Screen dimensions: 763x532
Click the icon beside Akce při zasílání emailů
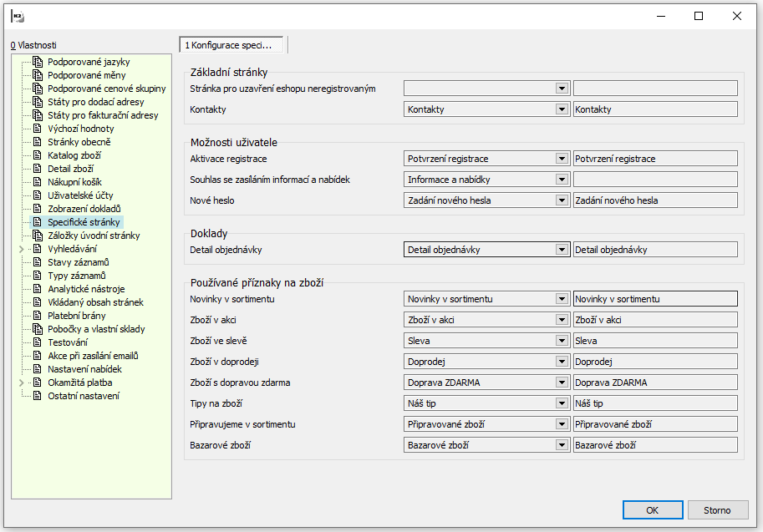[38, 356]
